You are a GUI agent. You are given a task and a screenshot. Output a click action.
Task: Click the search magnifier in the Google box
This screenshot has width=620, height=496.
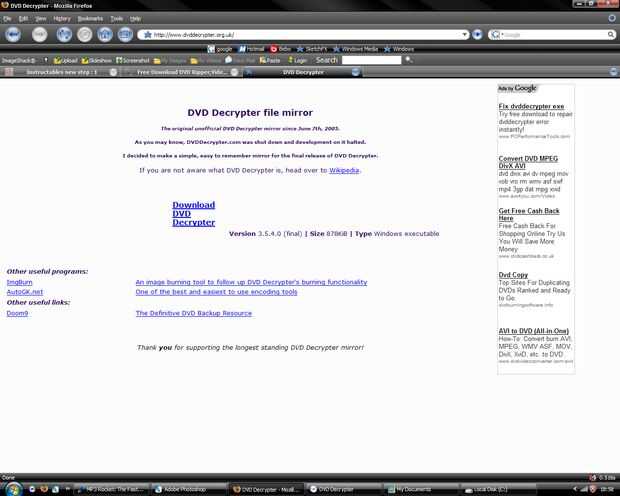point(611,35)
